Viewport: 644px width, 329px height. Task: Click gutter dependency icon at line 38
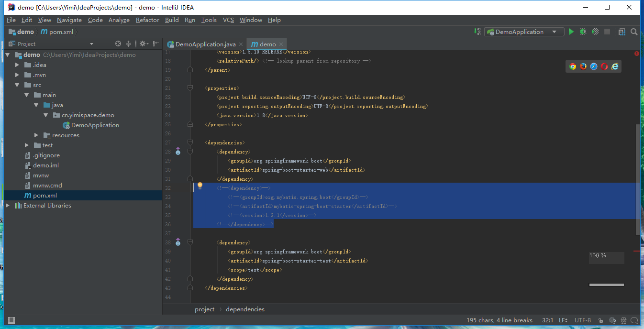(x=178, y=242)
